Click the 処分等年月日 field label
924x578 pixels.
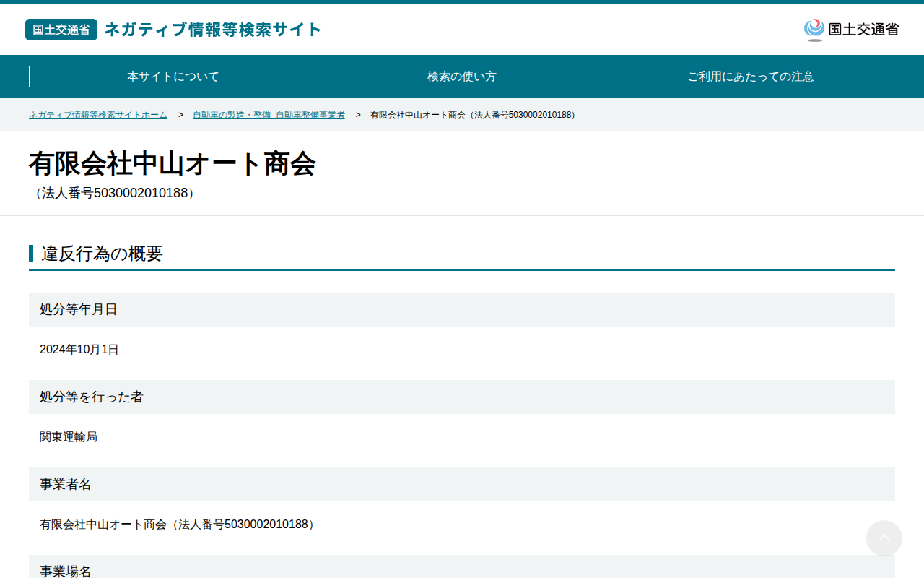pyautogui.click(x=79, y=309)
